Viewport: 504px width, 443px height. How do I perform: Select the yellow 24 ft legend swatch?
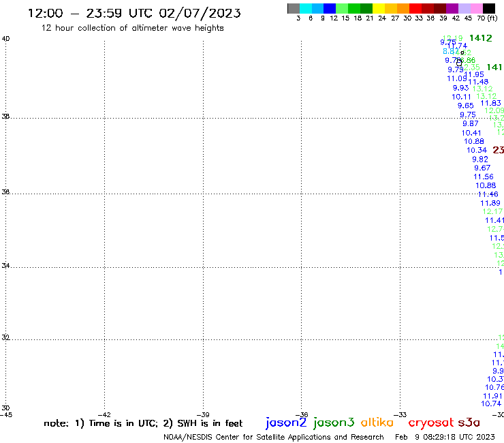(x=379, y=9)
